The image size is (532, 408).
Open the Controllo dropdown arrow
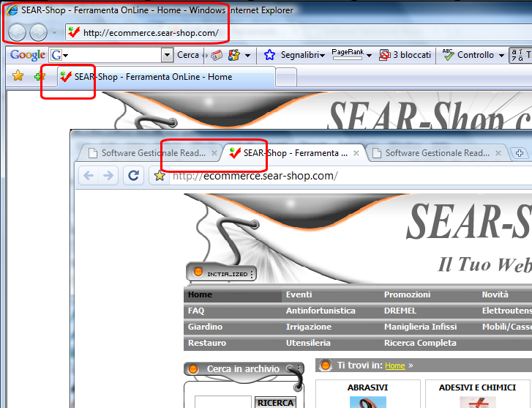pyautogui.click(x=501, y=55)
